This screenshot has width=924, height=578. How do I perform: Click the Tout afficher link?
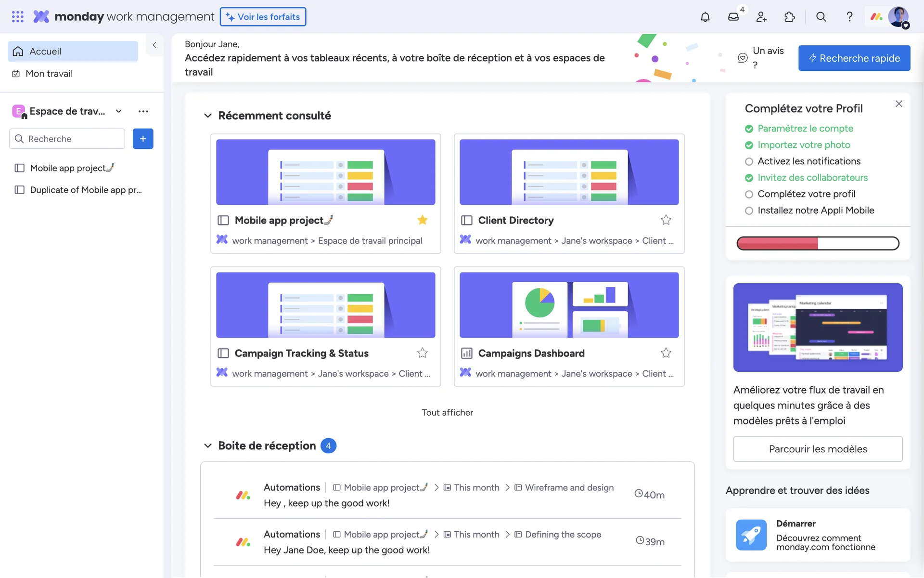coord(447,412)
